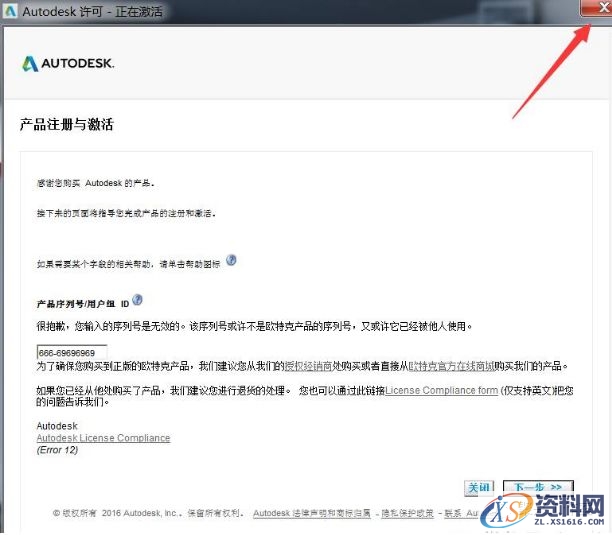Viewport: 612px width, 535px height.
Task: Click the 产品注册与激活 heading
Action: (67, 124)
